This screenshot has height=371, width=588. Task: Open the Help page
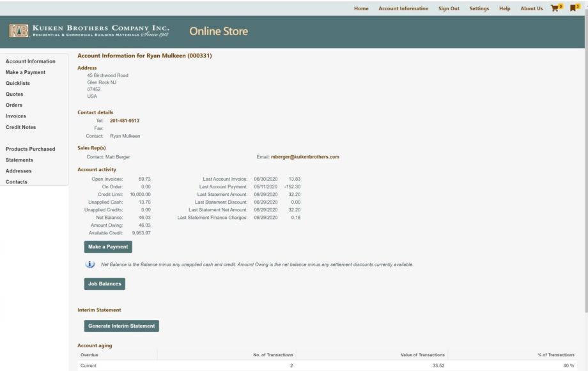[x=505, y=8]
